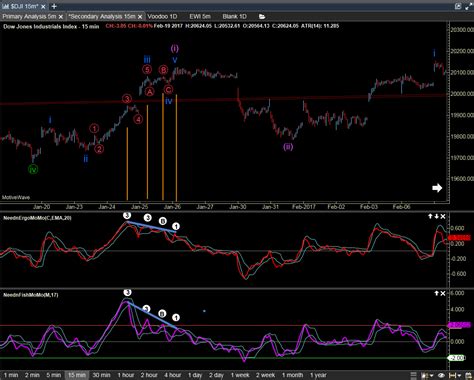
Task: Set bar size to 1 week
Action: click(x=240, y=375)
